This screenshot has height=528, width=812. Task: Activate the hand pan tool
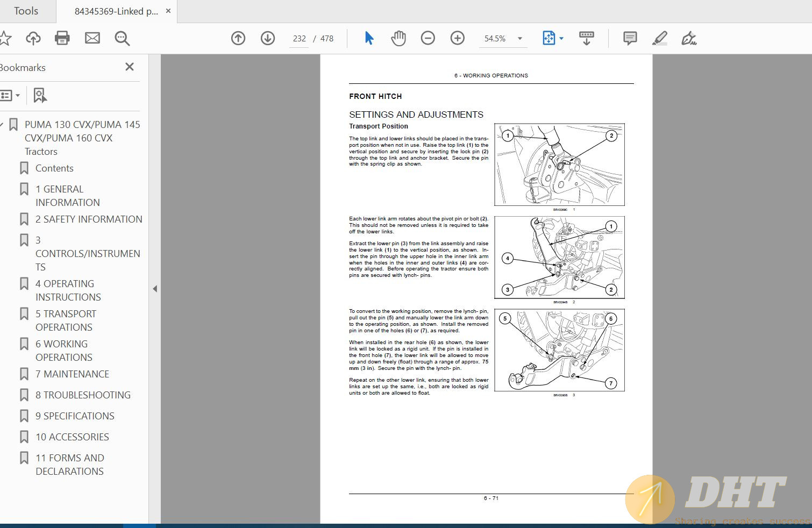pyautogui.click(x=398, y=38)
